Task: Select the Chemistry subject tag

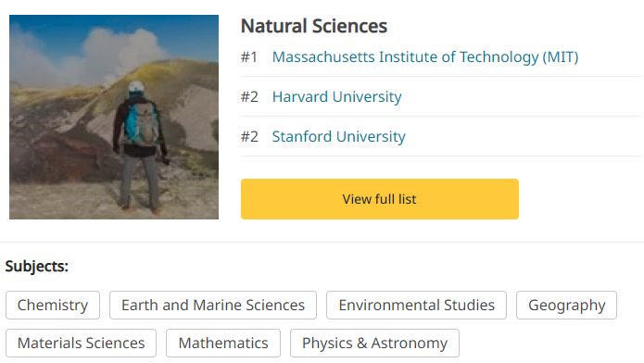Action: (53, 305)
